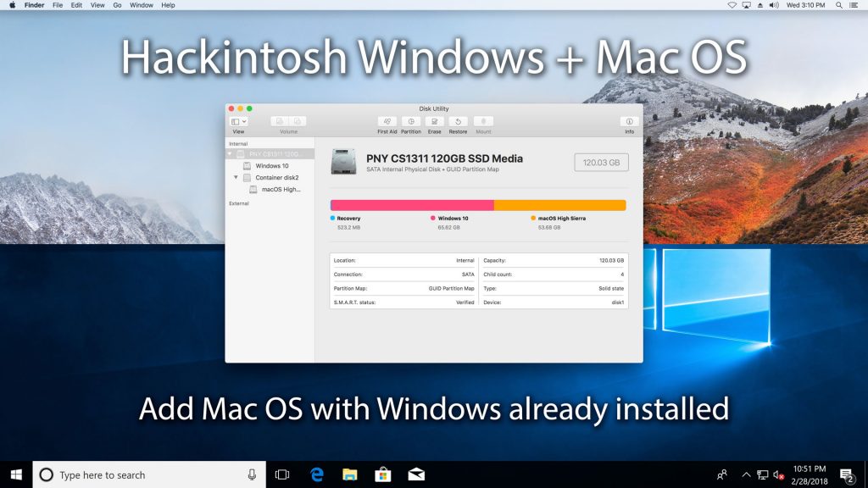This screenshot has width=868, height=488.
Task: Launch Microsoft Edge from the taskbar
Action: [x=317, y=474]
